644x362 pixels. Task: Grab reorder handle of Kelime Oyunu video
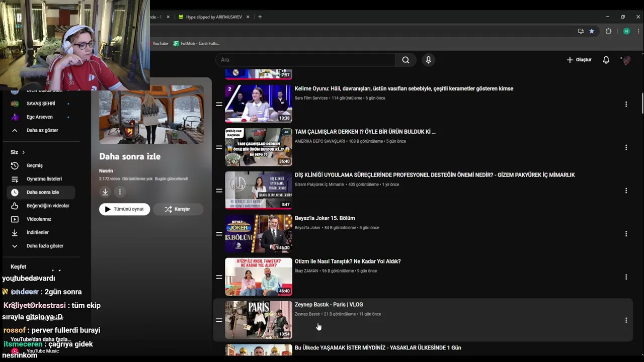(219, 104)
